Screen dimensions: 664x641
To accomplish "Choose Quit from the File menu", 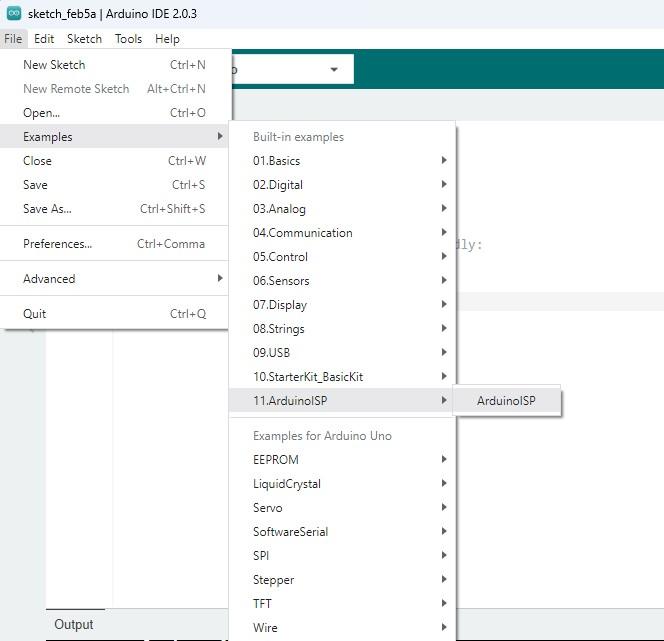I will (x=114, y=314).
